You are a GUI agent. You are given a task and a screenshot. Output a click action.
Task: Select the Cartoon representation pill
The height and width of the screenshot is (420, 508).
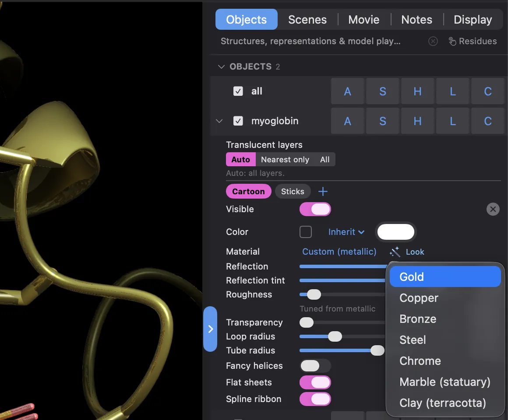pyautogui.click(x=248, y=192)
